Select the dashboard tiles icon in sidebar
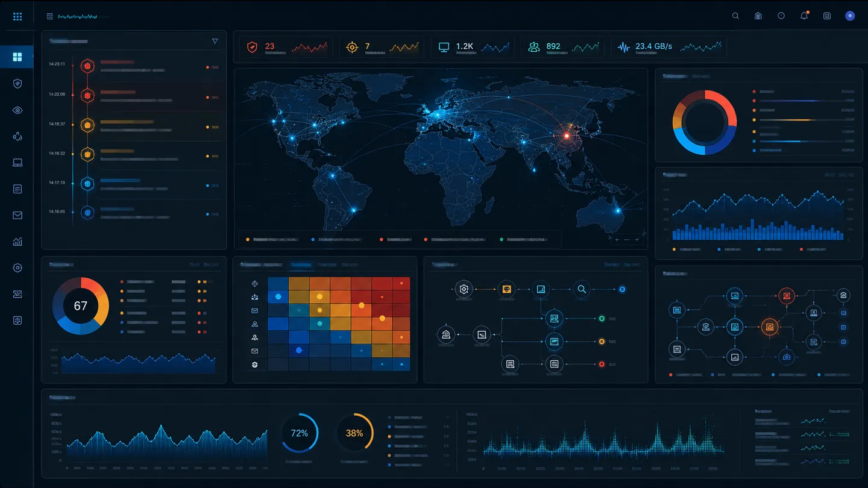The image size is (868, 488). tap(17, 57)
